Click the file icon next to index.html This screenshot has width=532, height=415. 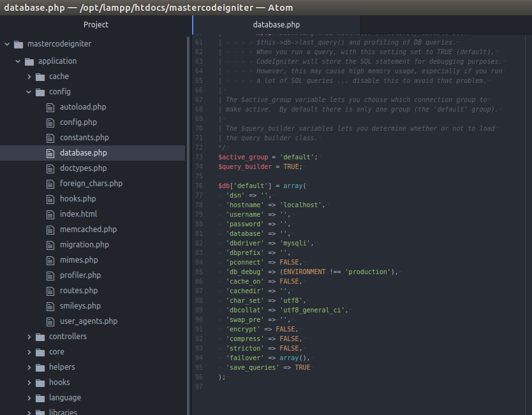(x=52, y=214)
